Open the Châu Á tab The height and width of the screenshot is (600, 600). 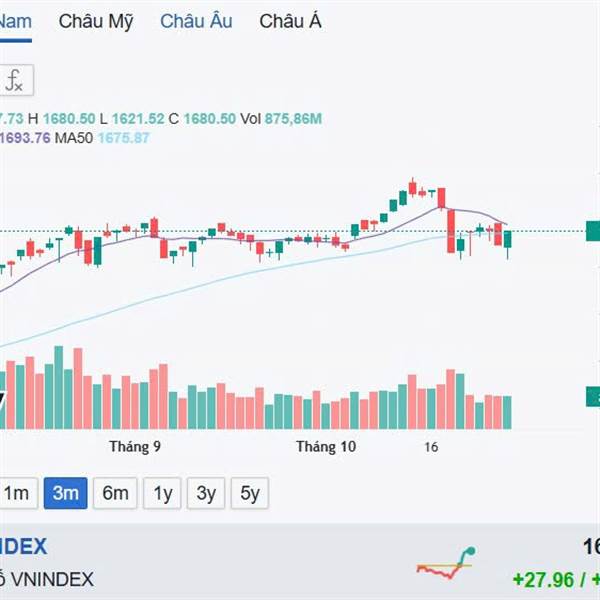coord(290,21)
